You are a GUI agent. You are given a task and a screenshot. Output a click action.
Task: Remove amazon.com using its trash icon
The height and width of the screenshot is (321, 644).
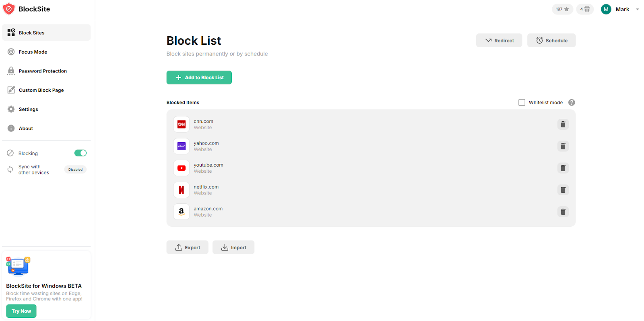(x=563, y=211)
